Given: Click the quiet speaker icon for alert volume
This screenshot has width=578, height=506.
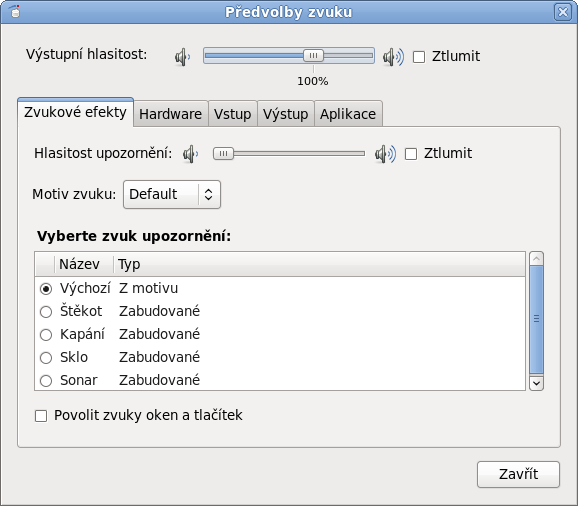Looking at the screenshot, I should 191,154.
